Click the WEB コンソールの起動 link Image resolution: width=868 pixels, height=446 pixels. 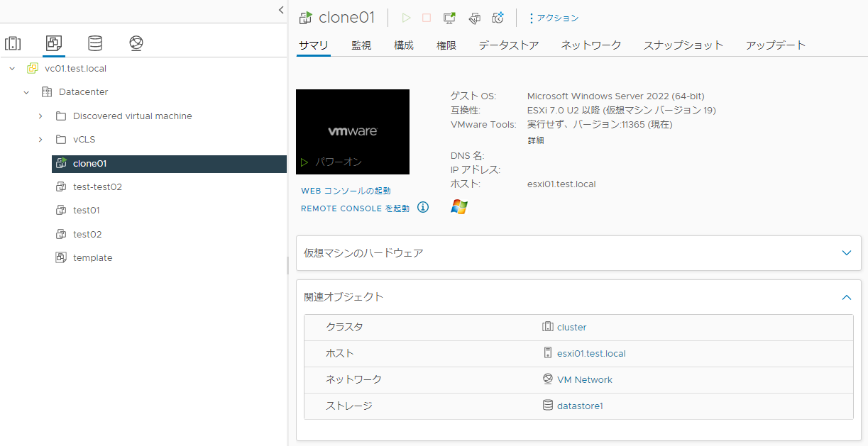[346, 191]
